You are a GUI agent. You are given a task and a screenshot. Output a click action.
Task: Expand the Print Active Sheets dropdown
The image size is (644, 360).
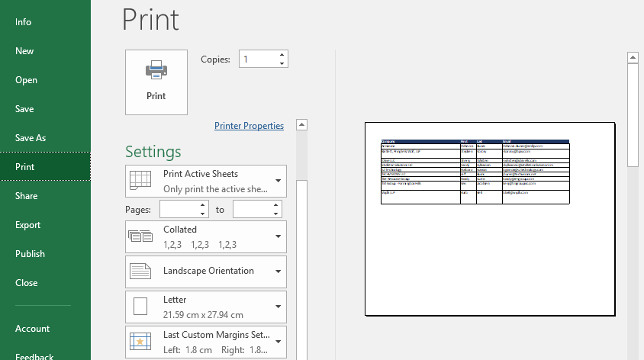click(x=277, y=182)
